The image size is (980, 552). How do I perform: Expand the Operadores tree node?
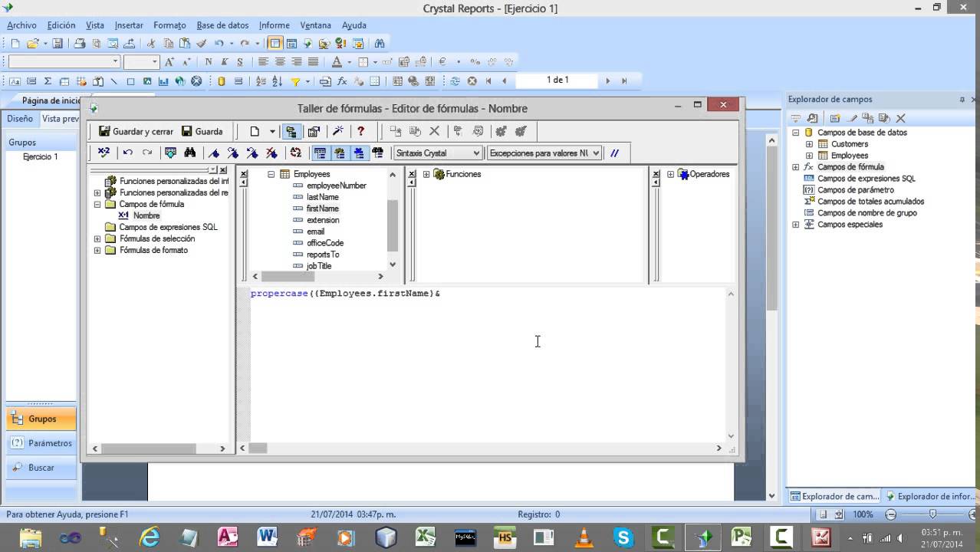[x=670, y=174]
